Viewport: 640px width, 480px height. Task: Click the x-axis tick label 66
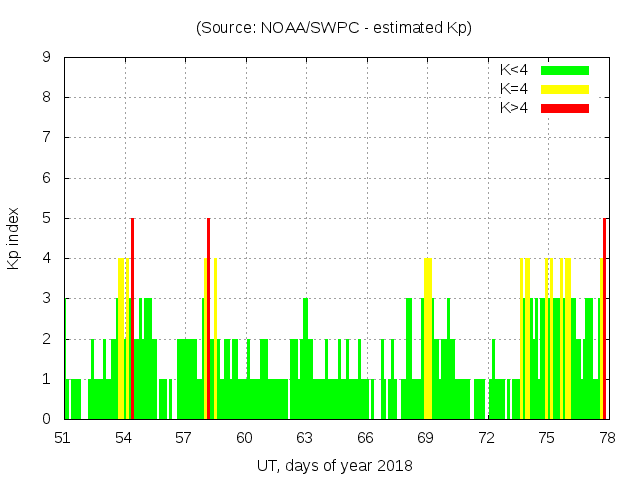tap(365, 438)
